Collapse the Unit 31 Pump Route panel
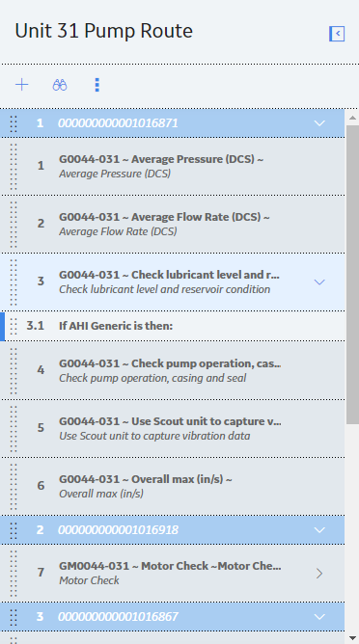Image resolution: width=359 pixels, height=644 pixels. point(337,34)
